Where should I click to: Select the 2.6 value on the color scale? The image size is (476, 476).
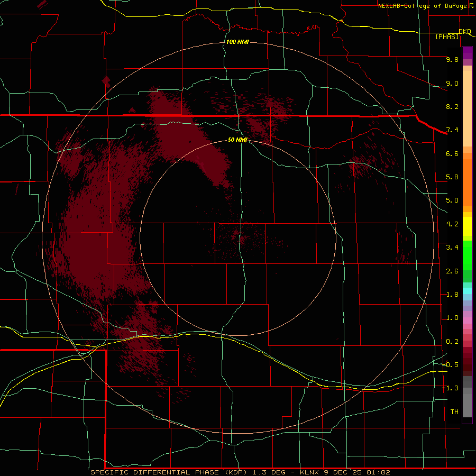tap(452, 271)
